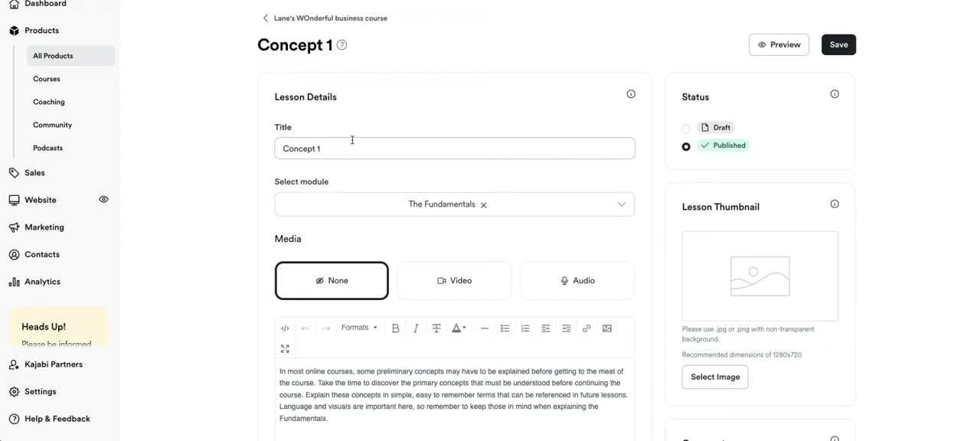Expand the Select module dropdown
This screenshot has width=980, height=441.
(x=621, y=204)
